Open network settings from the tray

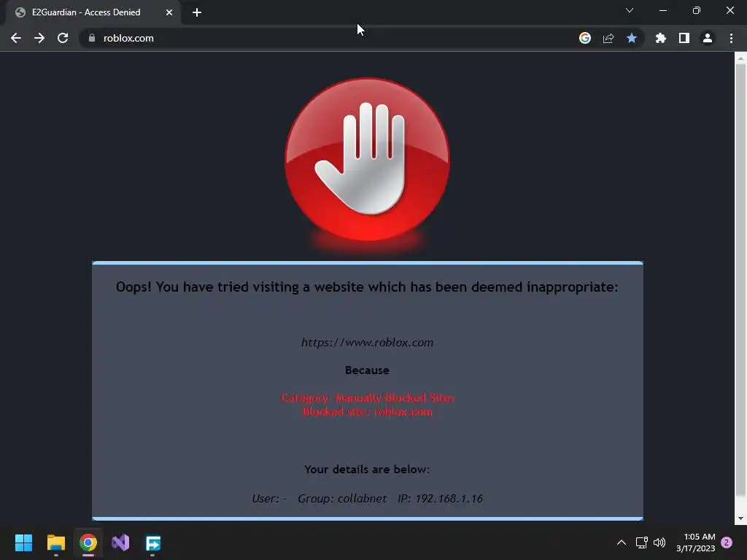coord(642,542)
